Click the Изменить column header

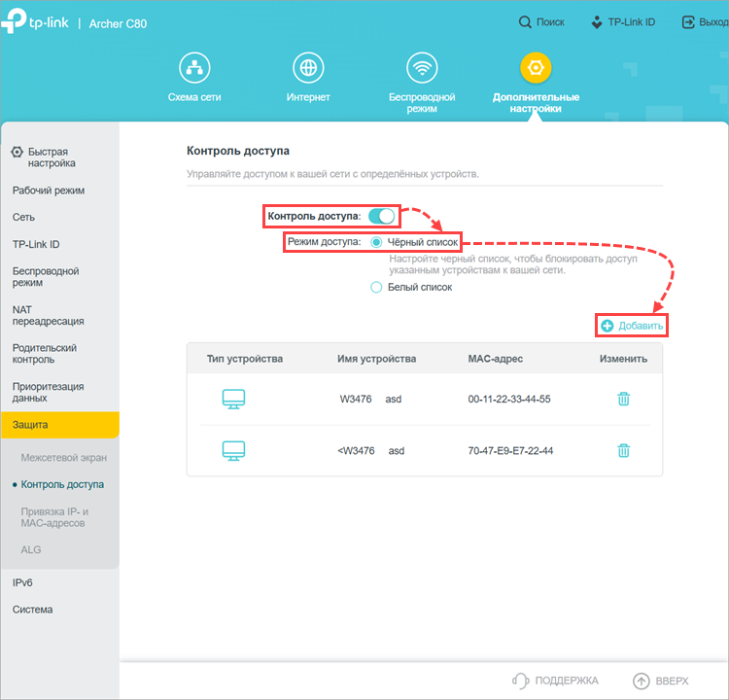(x=623, y=359)
